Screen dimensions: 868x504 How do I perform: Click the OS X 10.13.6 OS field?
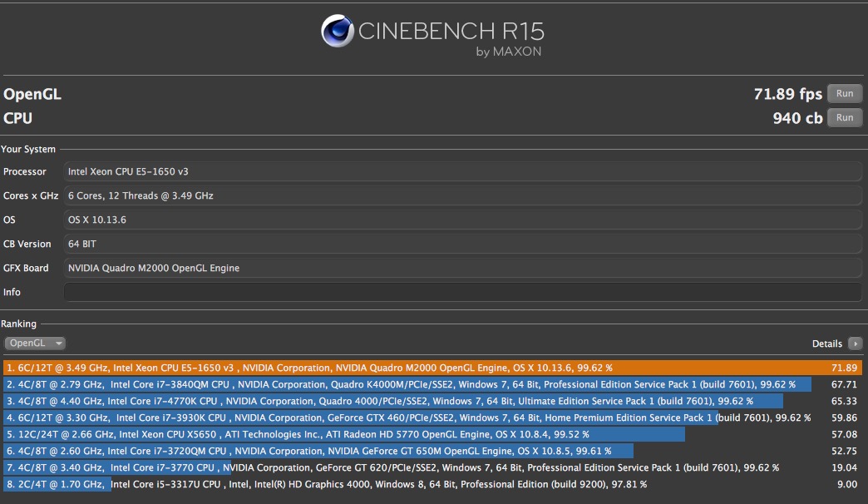[x=462, y=220]
